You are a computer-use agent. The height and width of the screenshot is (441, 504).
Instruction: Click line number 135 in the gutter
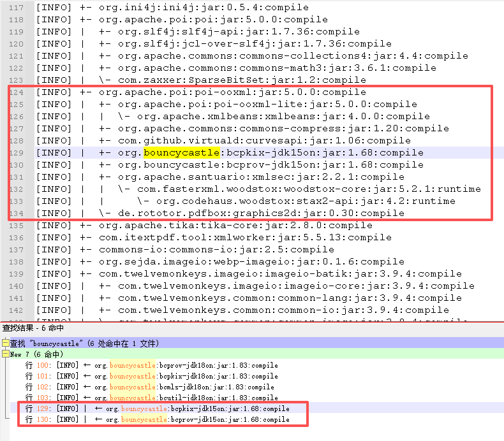click(16, 226)
